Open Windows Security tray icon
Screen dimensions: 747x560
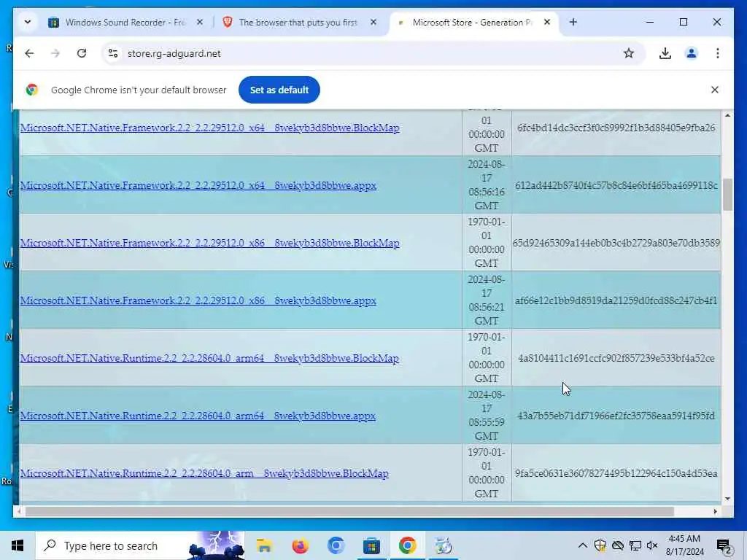(x=600, y=545)
